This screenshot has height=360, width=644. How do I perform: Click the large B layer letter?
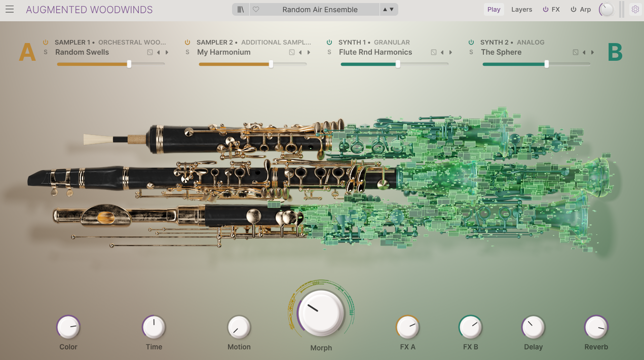(615, 52)
